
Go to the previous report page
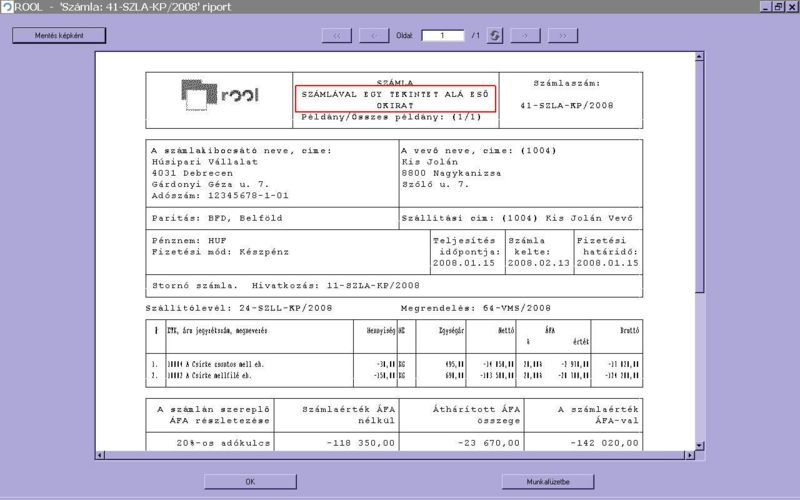coord(373,35)
